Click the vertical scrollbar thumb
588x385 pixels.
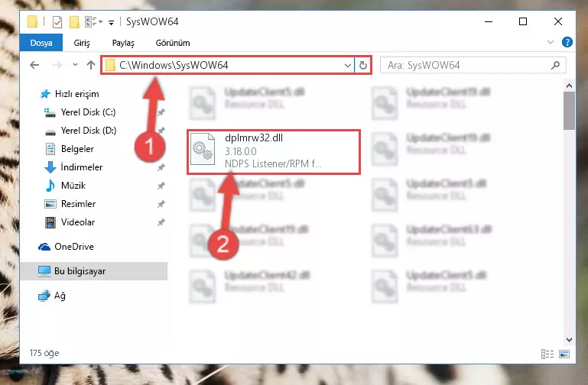(x=569, y=111)
